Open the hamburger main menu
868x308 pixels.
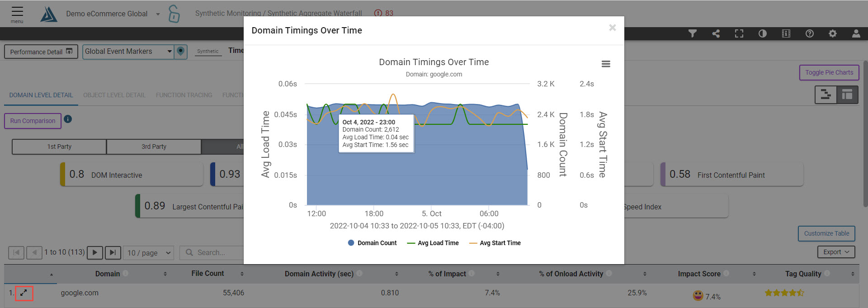click(17, 14)
